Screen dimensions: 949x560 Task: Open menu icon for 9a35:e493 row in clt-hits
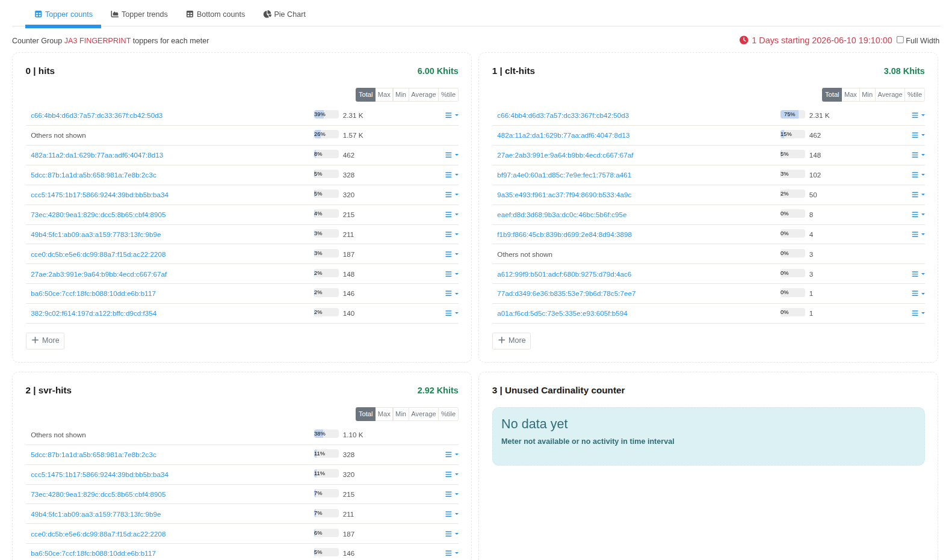(918, 195)
